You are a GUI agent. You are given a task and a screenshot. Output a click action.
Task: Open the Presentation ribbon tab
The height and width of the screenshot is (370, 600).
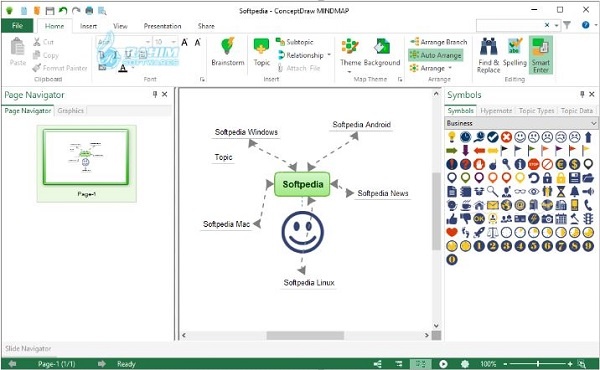pyautogui.click(x=162, y=26)
